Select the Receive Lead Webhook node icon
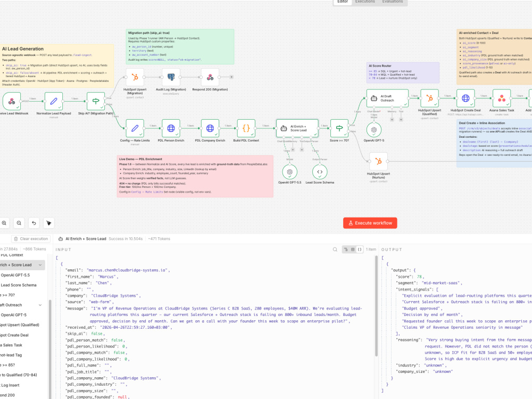The image size is (532, 399). coord(12,101)
